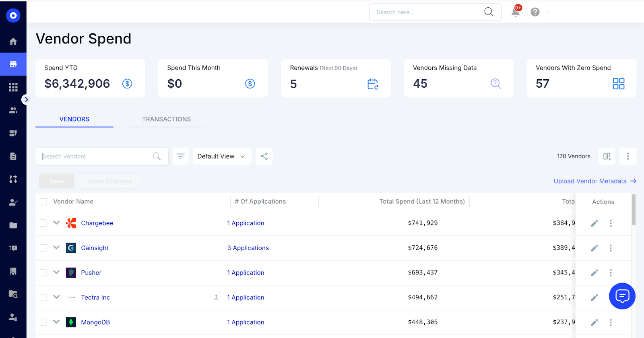Edit the Gainsight vendor row
644x338 pixels.
point(594,248)
